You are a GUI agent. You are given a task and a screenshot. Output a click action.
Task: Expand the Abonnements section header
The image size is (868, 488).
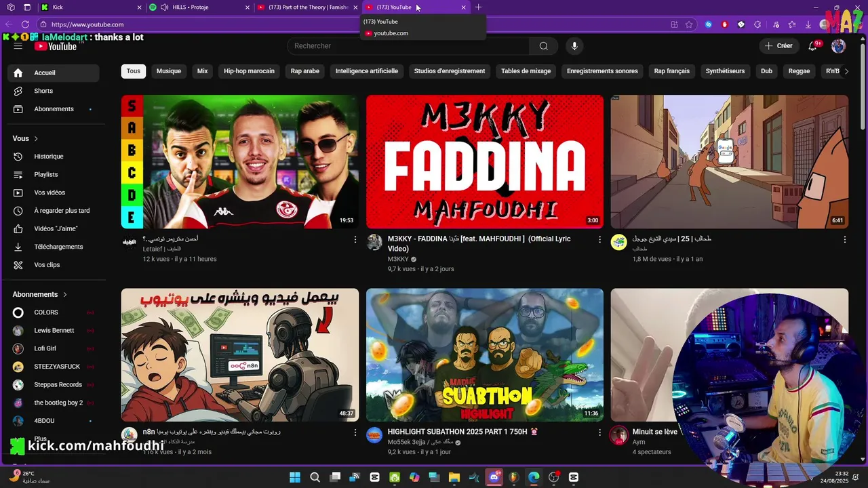[x=40, y=295]
